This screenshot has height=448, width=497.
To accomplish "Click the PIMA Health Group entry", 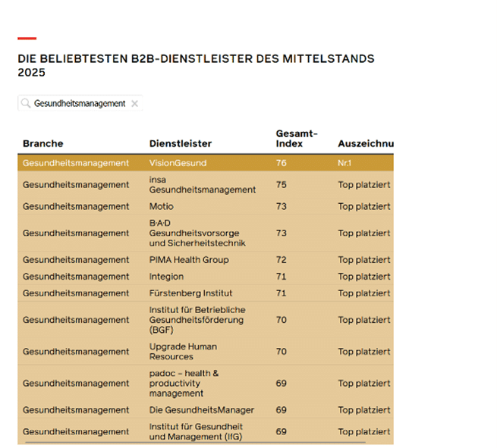I will pos(189,259).
